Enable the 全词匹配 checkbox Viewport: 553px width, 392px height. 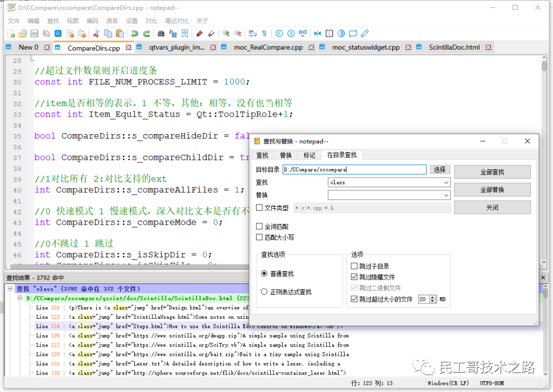pyautogui.click(x=259, y=226)
